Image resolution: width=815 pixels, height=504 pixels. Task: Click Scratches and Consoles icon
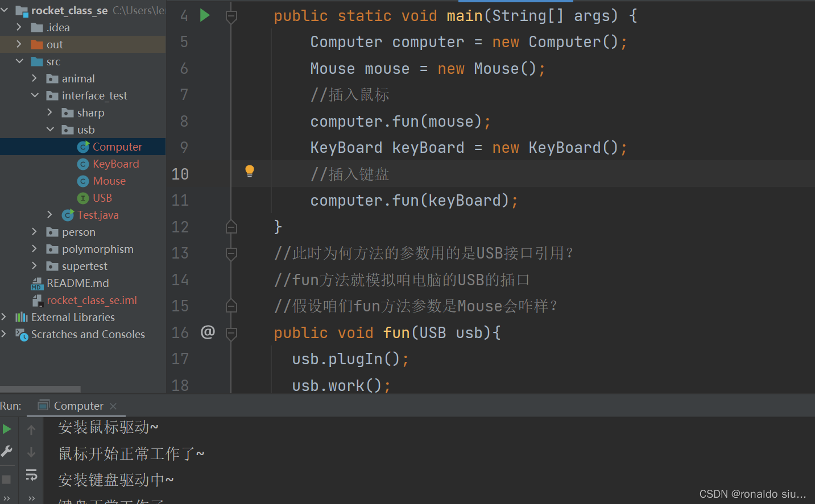(22, 335)
